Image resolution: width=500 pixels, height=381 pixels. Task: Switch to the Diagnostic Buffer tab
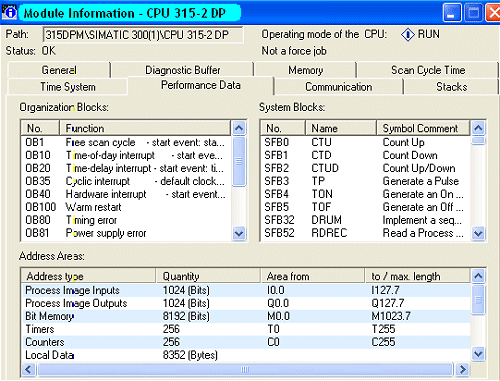click(183, 70)
